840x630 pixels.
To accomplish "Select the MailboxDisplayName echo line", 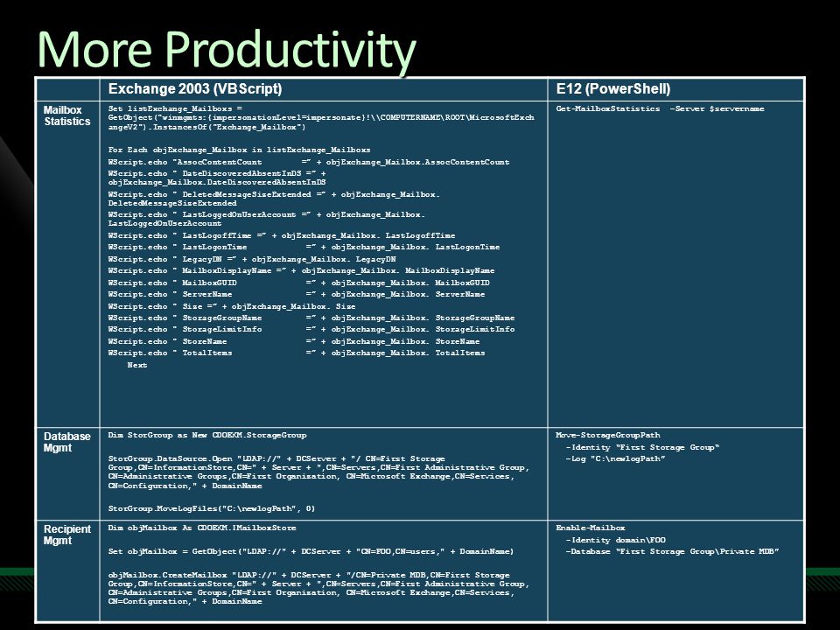I will pos(301,271).
